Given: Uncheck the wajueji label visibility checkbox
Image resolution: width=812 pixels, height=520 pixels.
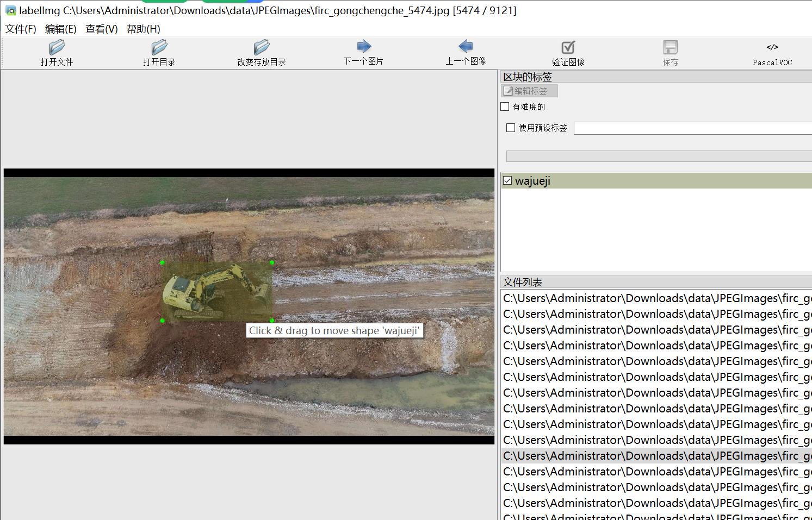Looking at the screenshot, I should pyautogui.click(x=507, y=180).
